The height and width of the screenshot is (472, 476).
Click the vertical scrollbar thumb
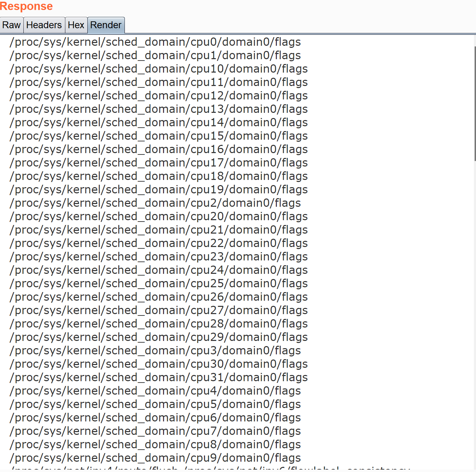coord(475,103)
